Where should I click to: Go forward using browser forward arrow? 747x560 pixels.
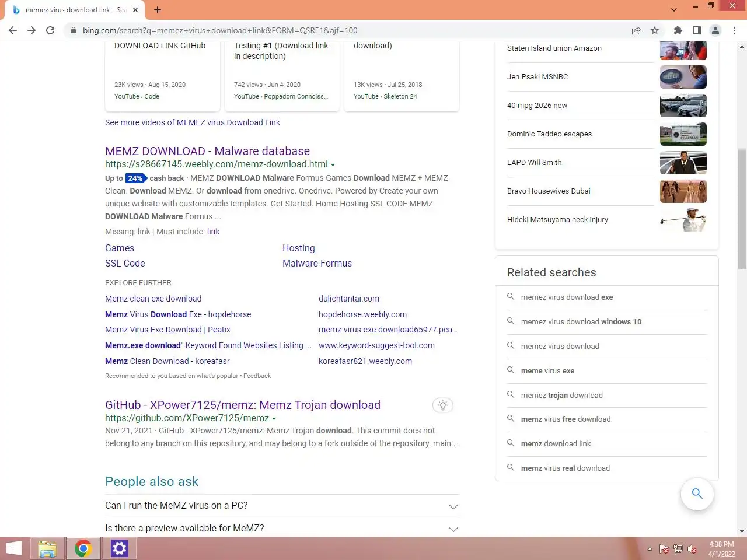32,30
